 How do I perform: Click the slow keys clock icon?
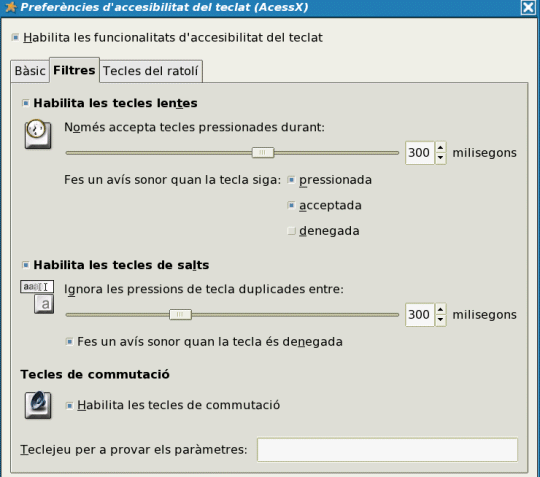[x=38, y=134]
